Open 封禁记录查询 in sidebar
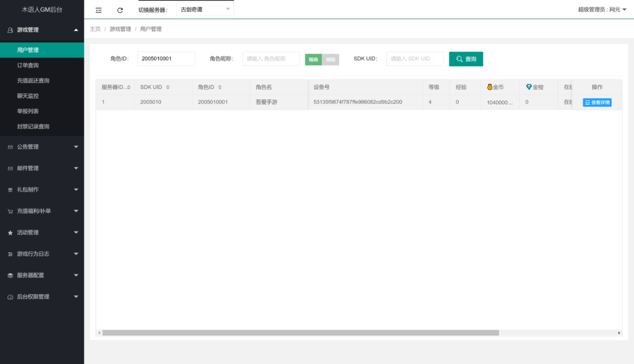This screenshot has width=634, height=364. click(42, 126)
